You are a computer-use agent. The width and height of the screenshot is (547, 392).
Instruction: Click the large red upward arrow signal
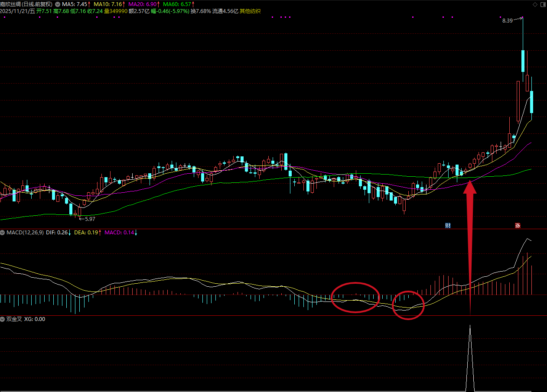tap(470, 243)
